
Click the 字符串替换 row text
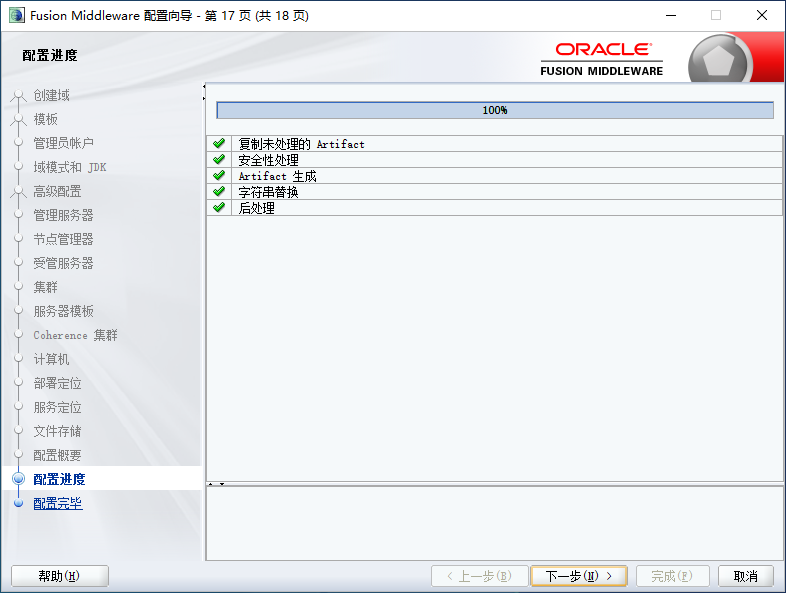(x=268, y=192)
